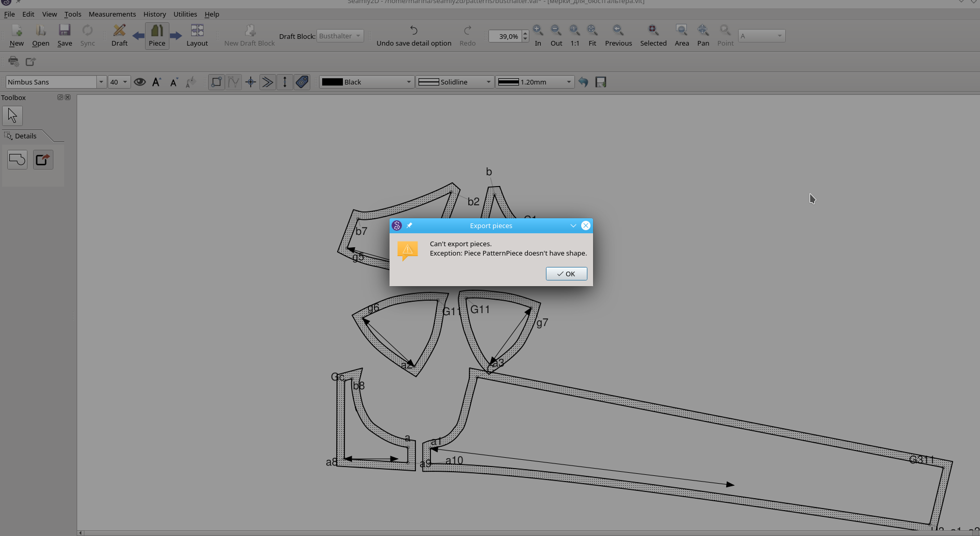
Task: Open the 1.20mm line width dropdown
Action: tap(535, 82)
